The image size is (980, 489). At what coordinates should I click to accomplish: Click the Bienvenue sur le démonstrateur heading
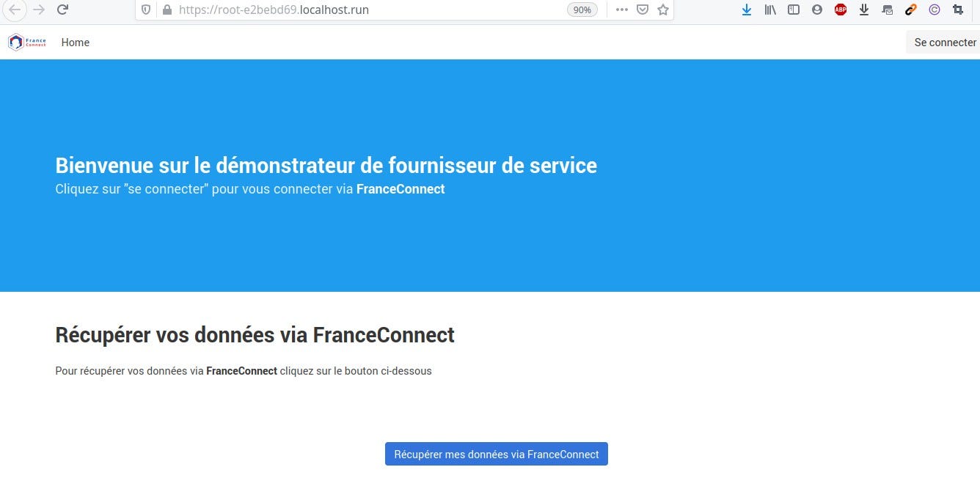coord(326,165)
